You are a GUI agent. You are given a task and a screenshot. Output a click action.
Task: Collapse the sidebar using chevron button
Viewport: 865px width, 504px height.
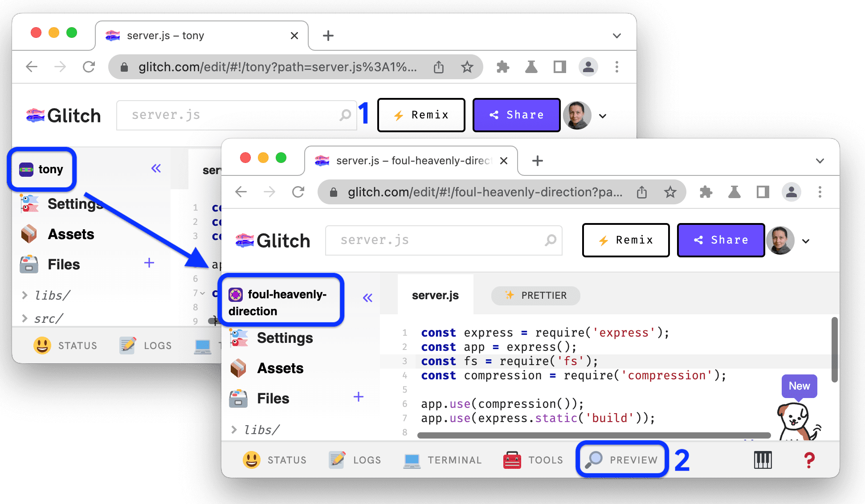click(x=156, y=168)
